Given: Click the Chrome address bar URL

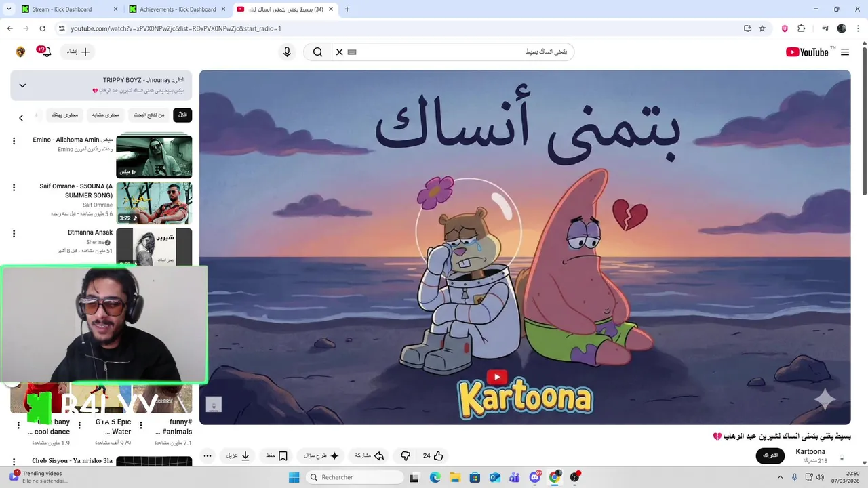Looking at the screenshot, I should pos(176,28).
